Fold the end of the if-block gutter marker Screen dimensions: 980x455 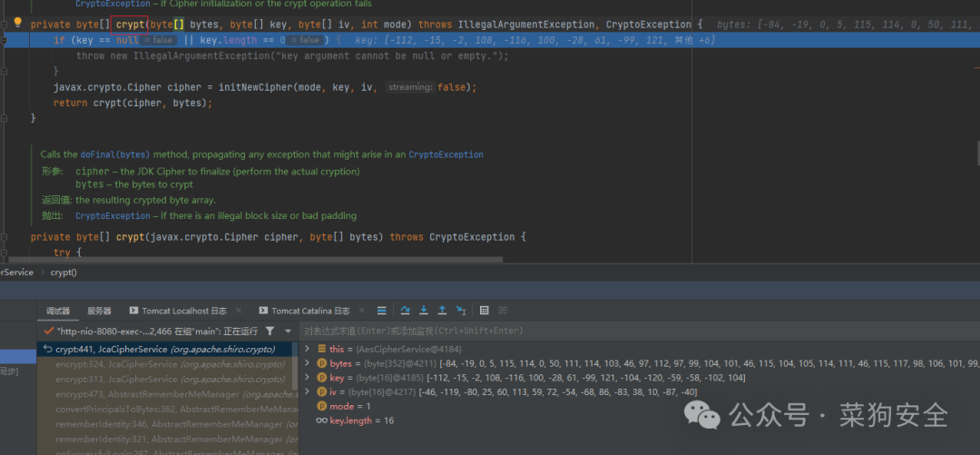point(5,72)
